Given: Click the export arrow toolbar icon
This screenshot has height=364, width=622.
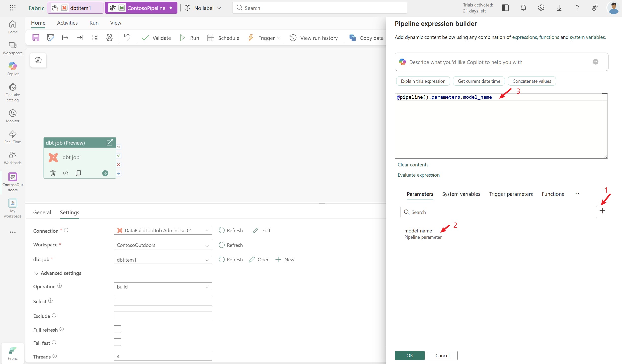Looking at the screenshot, I should pos(80,38).
